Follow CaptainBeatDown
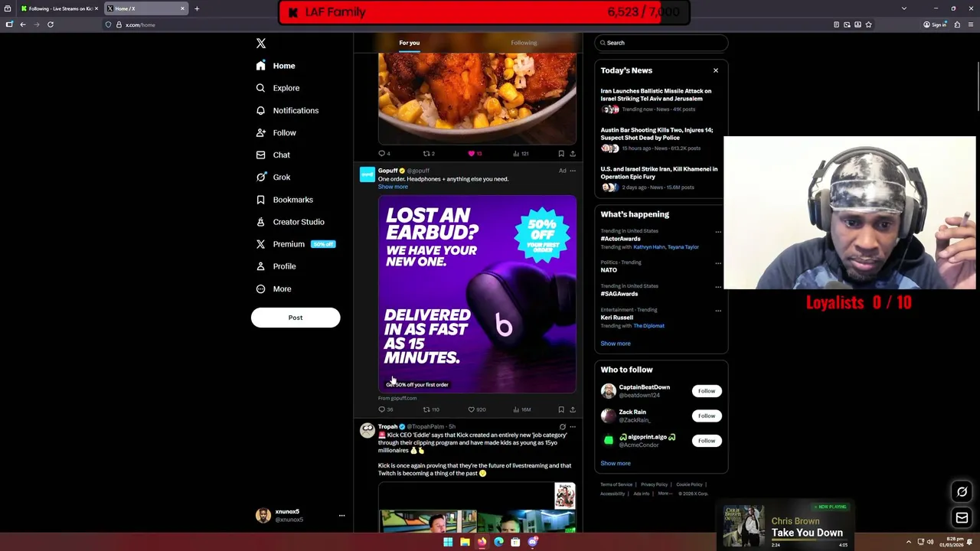The height and width of the screenshot is (551, 980). [x=707, y=391]
